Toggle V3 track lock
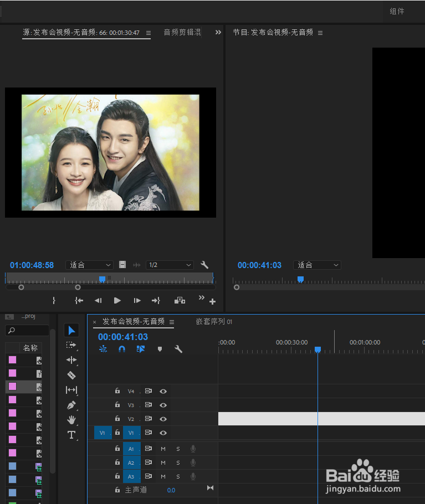This screenshot has width=425, height=504. pyautogui.click(x=117, y=405)
